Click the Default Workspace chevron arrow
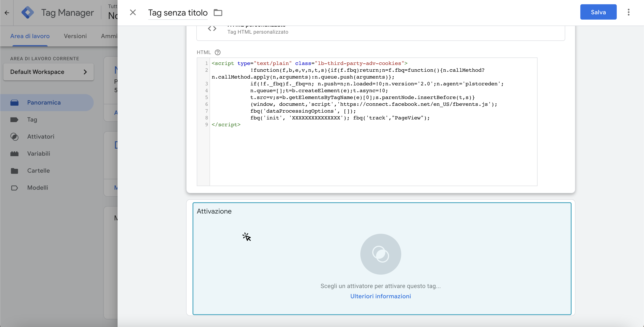 pos(85,72)
